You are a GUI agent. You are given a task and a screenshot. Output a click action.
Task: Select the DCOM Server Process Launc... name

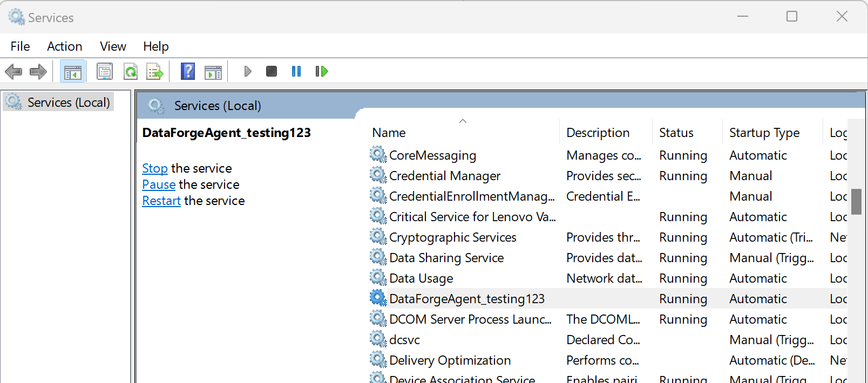coord(470,319)
